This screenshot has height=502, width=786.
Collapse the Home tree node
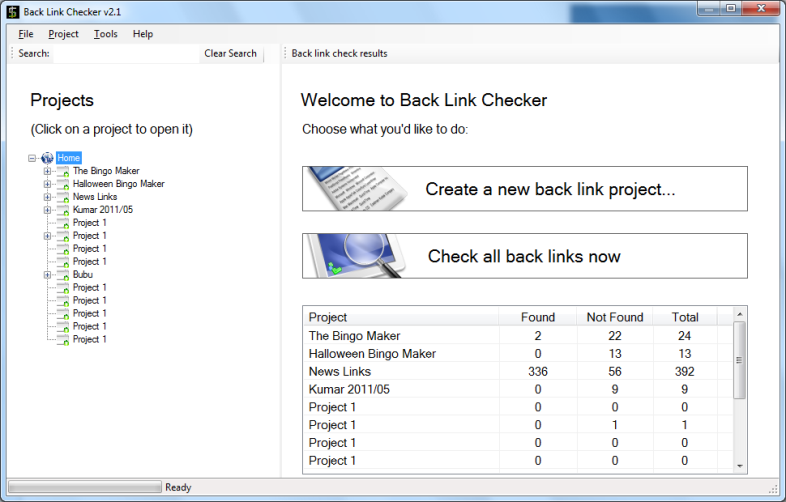(x=32, y=158)
